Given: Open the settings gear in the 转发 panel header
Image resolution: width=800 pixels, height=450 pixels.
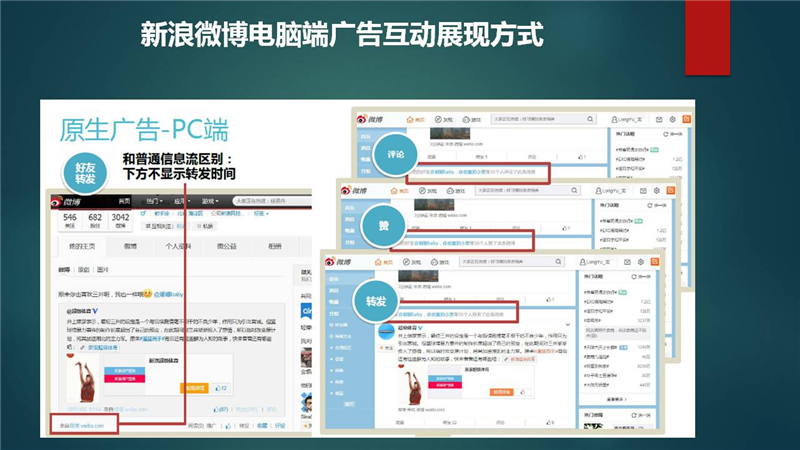Looking at the screenshot, I should point(641,262).
